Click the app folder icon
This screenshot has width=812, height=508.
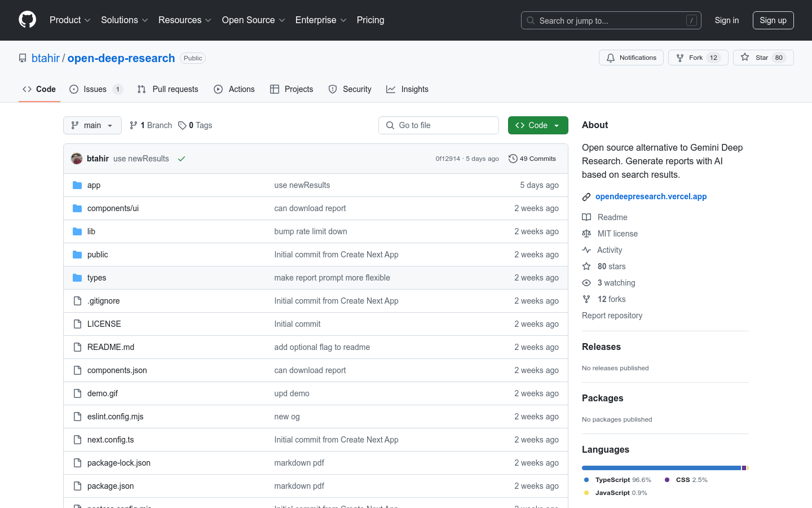[x=77, y=185]
